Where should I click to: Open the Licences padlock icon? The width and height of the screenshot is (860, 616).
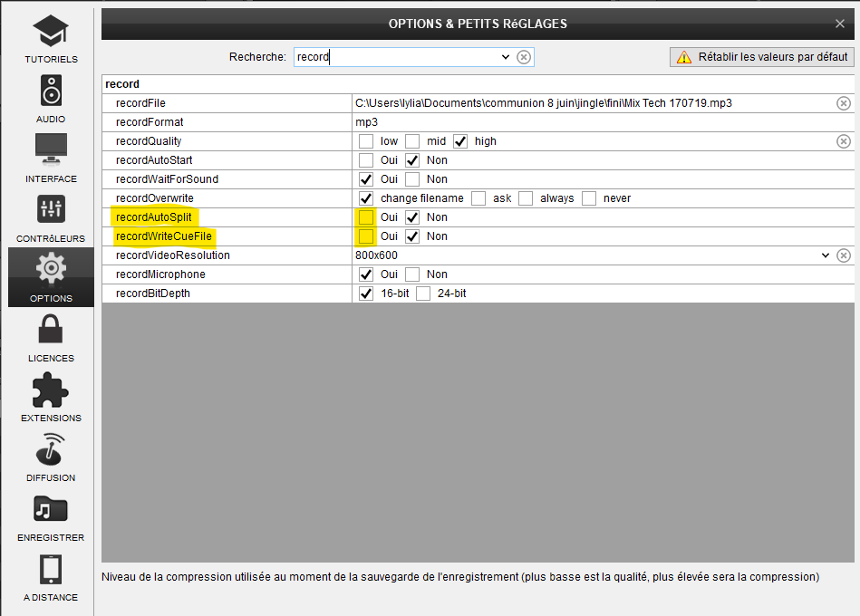pyautogui.click(x=51, y=330)
